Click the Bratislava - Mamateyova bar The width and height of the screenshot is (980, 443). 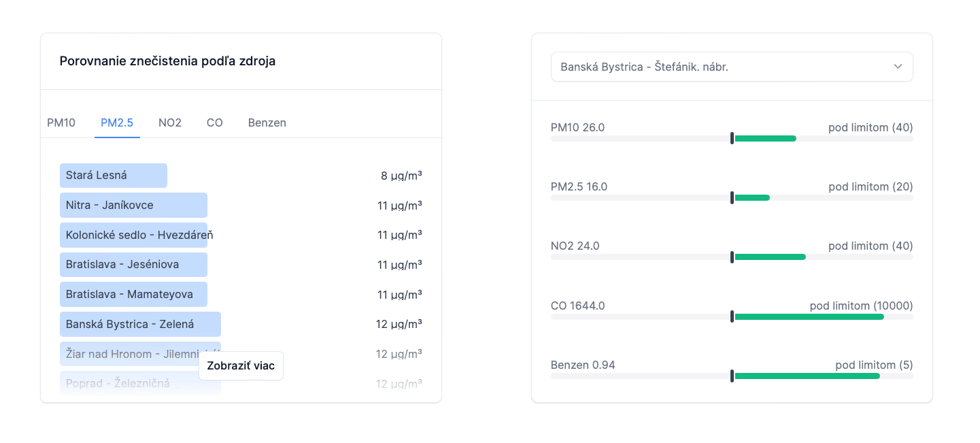[133, 295]
